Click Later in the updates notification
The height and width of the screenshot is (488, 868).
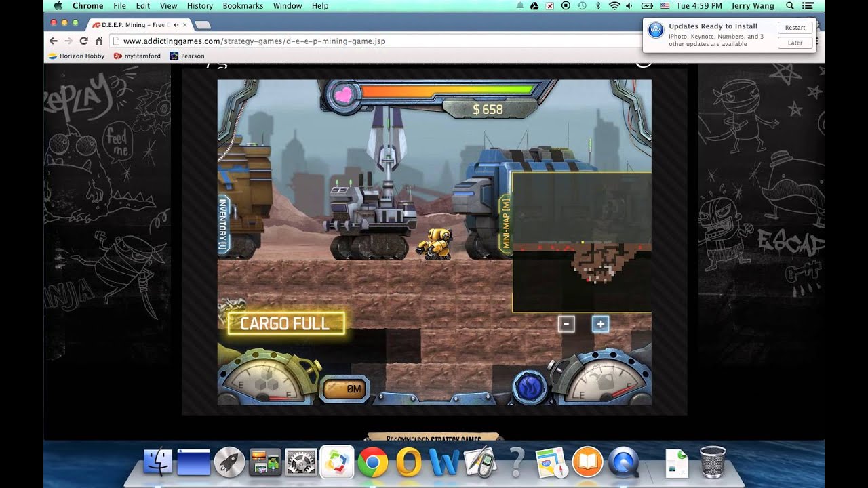click(795, 43)
